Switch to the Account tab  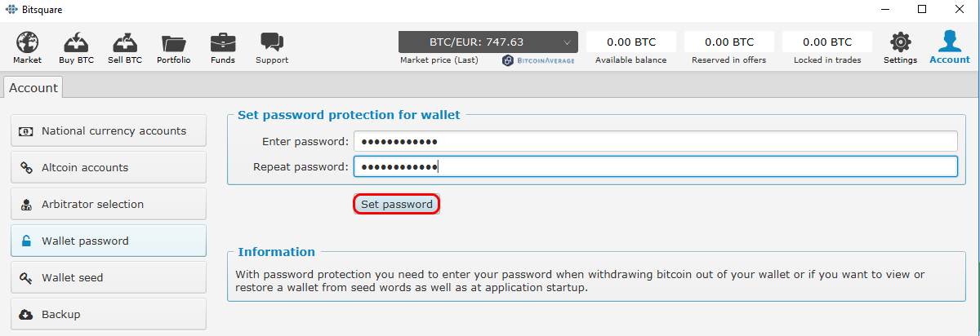(x=33, y=87)
